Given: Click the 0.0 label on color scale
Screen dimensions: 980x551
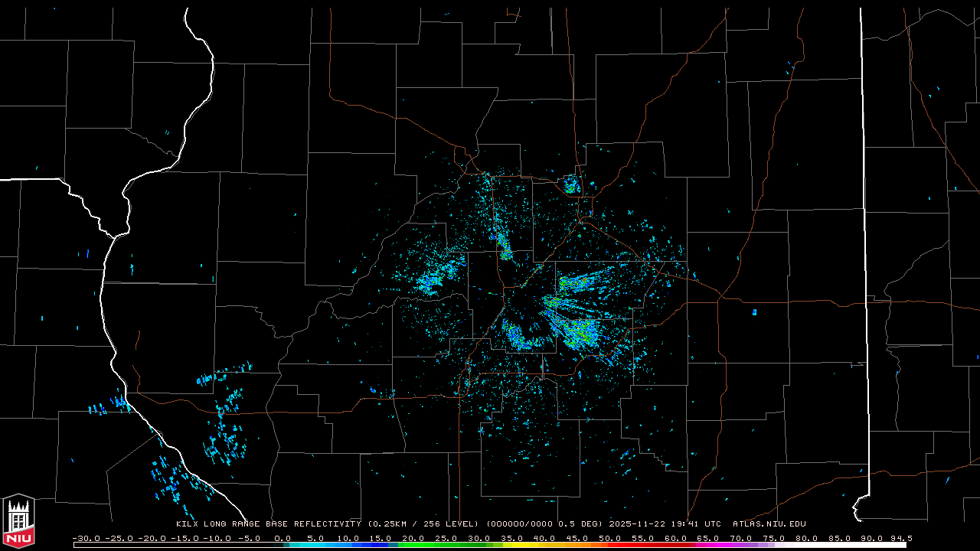Looking at the screenshot, I should click(x=283, y=538).
